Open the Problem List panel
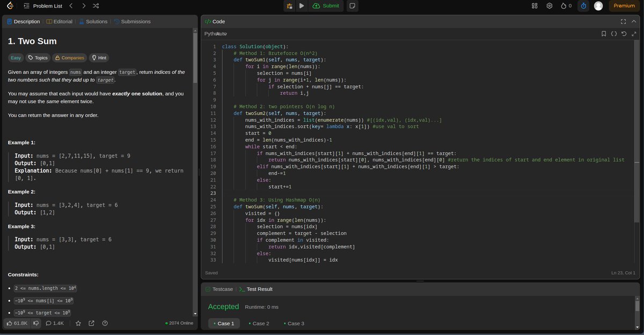This screenshot has width=644, height=335. pos(43,6)
